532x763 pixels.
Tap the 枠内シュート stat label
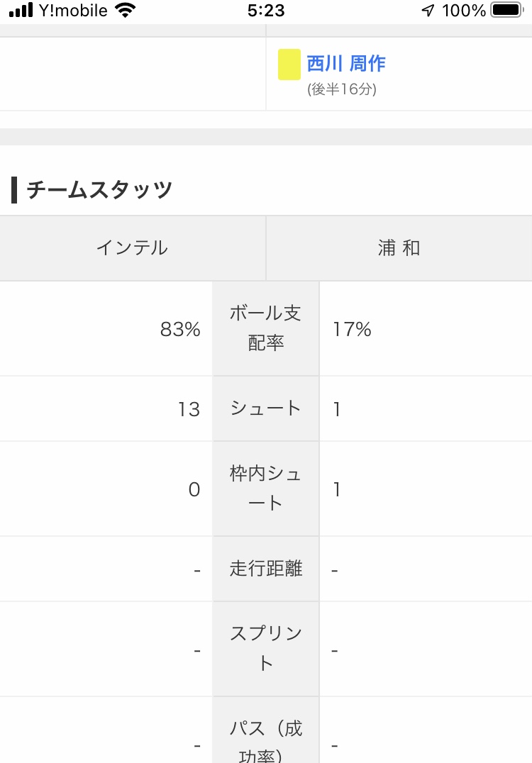tap(266, 489)
